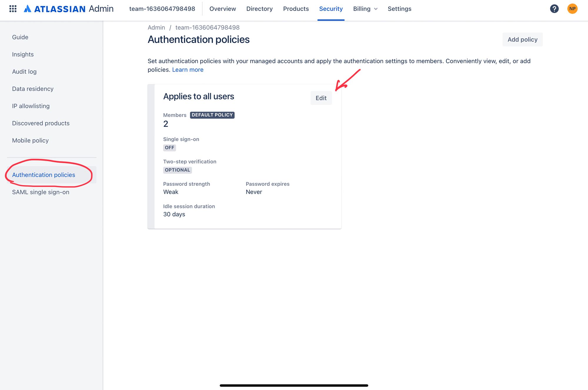This screenshot has width=588, height=390.
Task: Click the 30 days idle session value
Action: point(174,214)
